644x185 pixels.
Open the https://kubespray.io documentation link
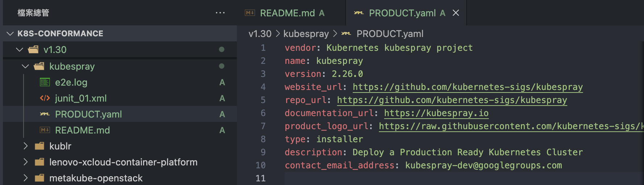[x=436, y=113]
